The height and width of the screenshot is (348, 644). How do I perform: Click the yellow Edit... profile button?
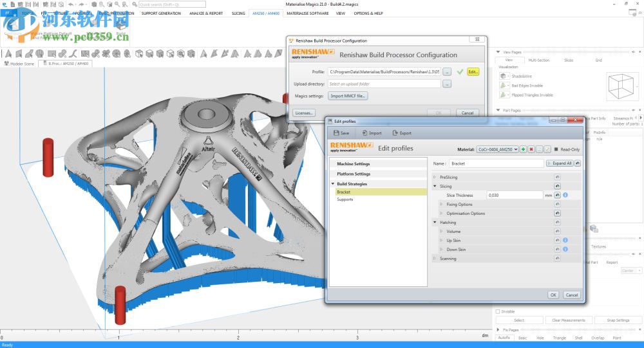(473, 72)
